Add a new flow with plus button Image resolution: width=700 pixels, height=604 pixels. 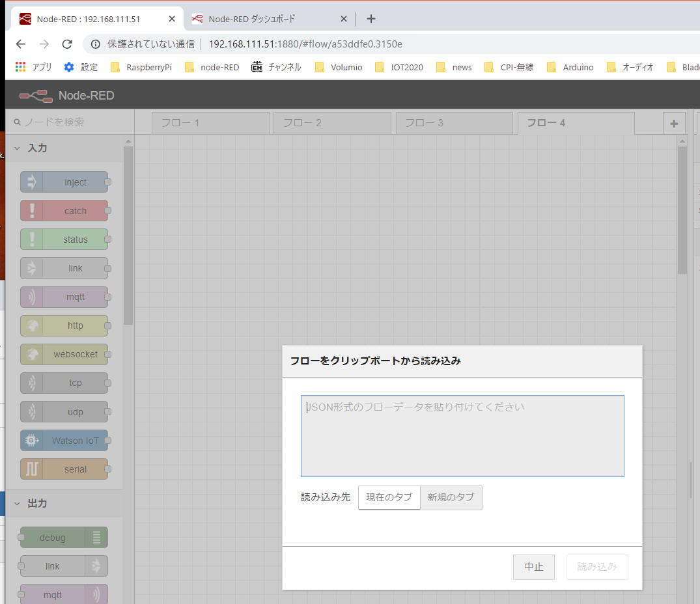673,123
